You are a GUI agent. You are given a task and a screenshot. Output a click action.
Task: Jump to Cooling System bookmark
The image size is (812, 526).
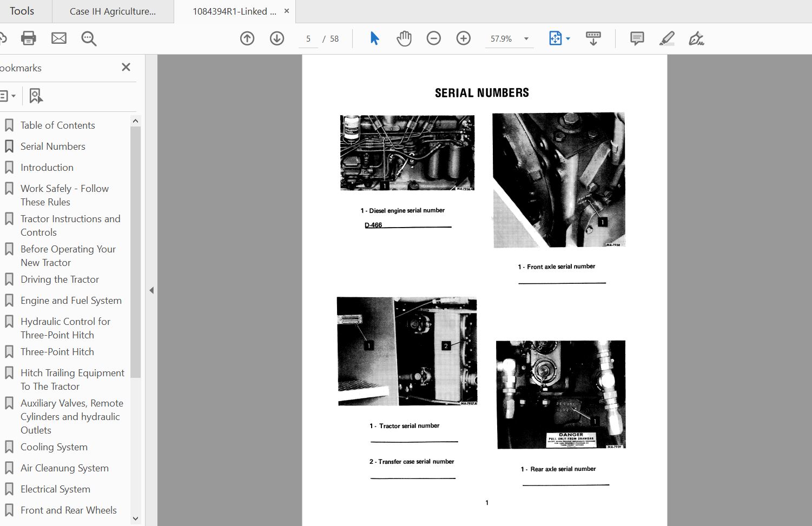coord(54,447)
